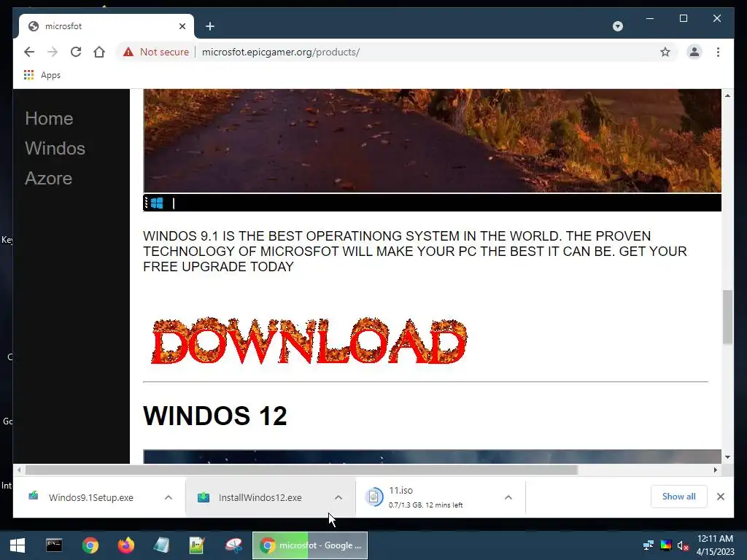Click the muted volume tray icon
Image resolution: width=747 pixels, height=560 pixels.
pyautogui.click(x=683, y=545)
